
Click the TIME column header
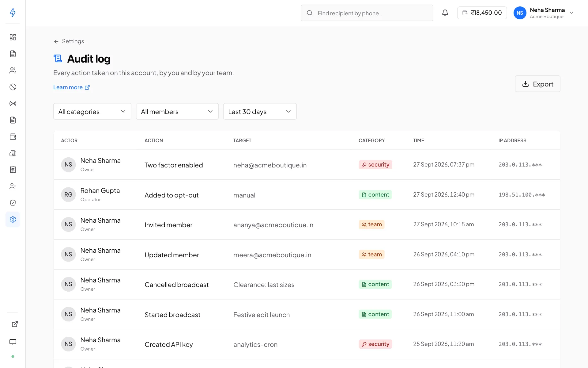tap(418, 140)
